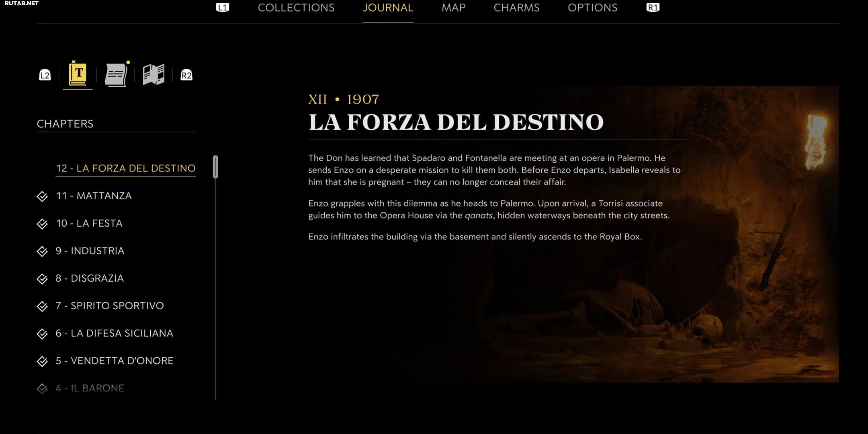Select the Chapters book icon tab
Viewport: 868px width, 434px height.
pyautogui.click(x=78, y=74)
